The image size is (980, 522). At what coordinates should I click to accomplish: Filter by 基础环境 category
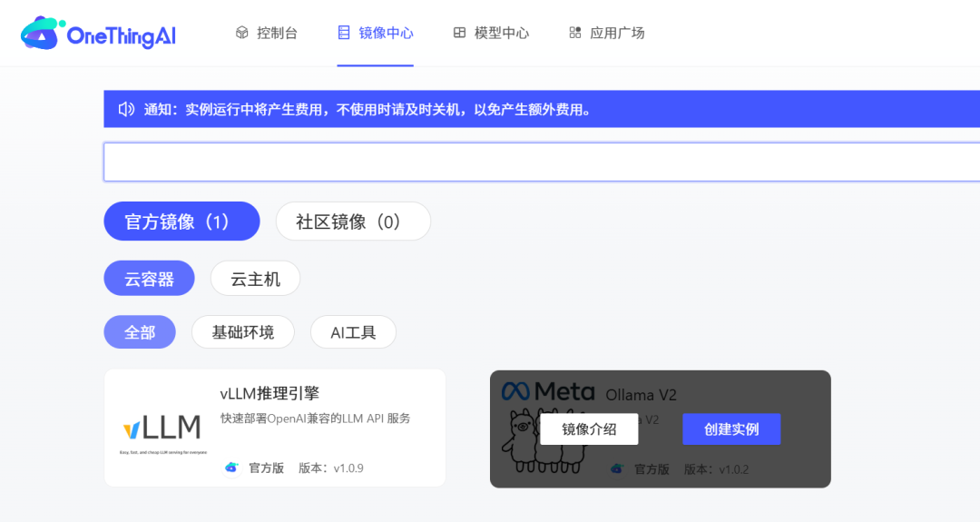tap(242, 332)
